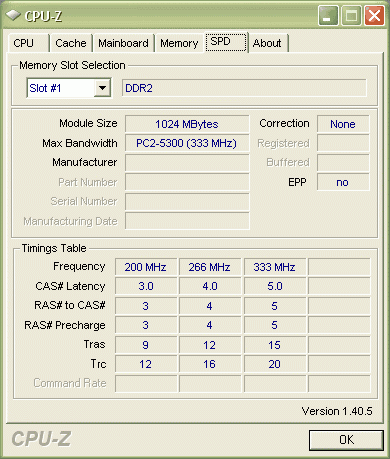Click the CAS# Latency 4.0 cell
The image size is (390, 459).
(210, 286)
